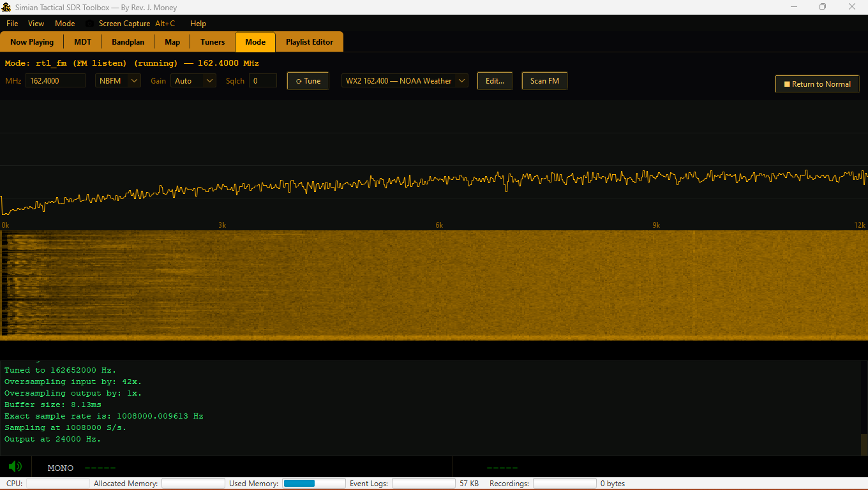Click the Sqlch squelch value field
The width and height of the screenshot is (868, 490).
[x=263, y=81]
